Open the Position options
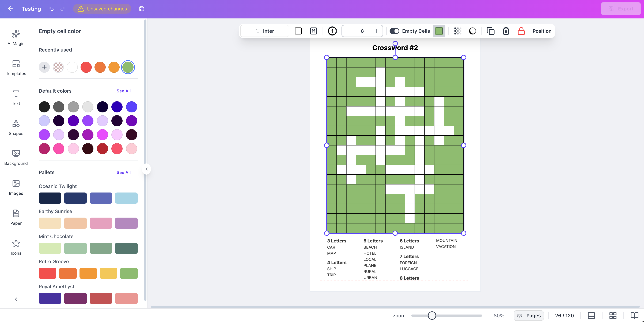 [541, 31]
